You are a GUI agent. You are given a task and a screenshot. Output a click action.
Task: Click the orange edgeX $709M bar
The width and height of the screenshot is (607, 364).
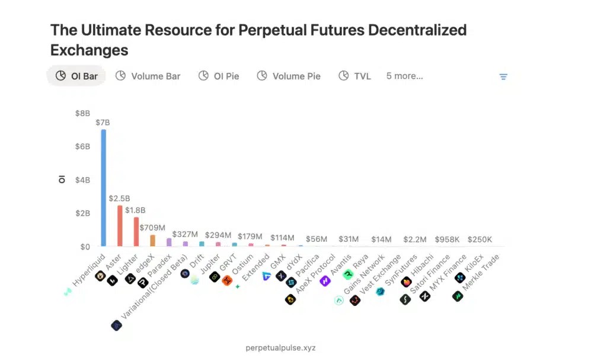[152, 241]
